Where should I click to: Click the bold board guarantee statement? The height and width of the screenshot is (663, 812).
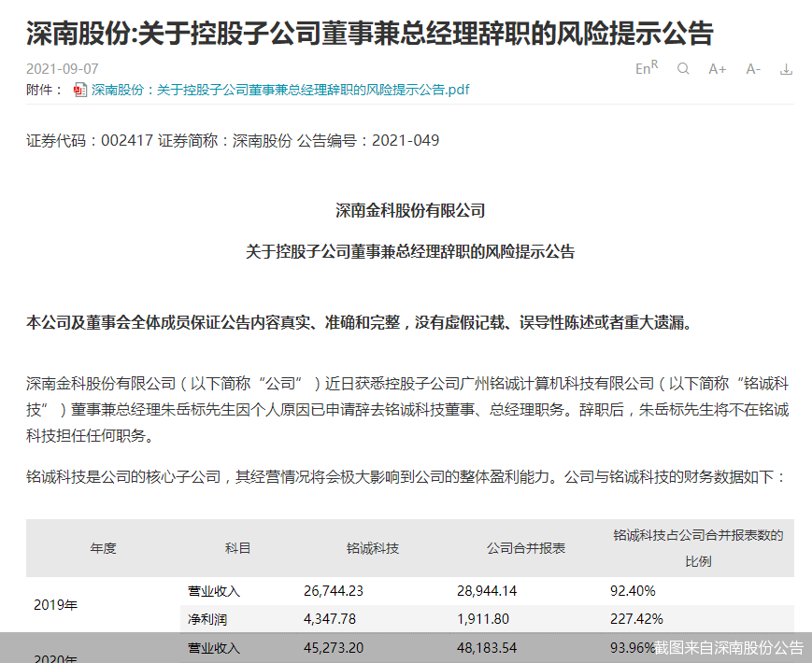tap(360, 322)
